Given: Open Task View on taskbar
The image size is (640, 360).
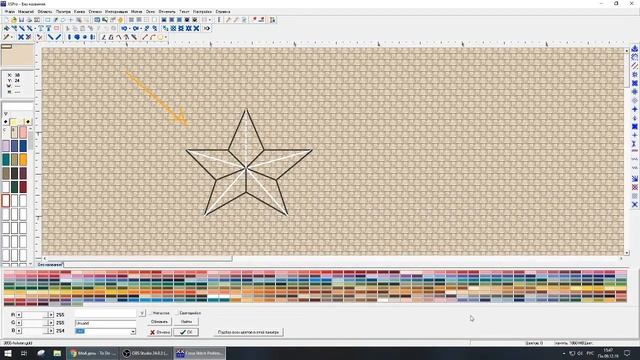Looking at the screenshot, I should (24, 353).
